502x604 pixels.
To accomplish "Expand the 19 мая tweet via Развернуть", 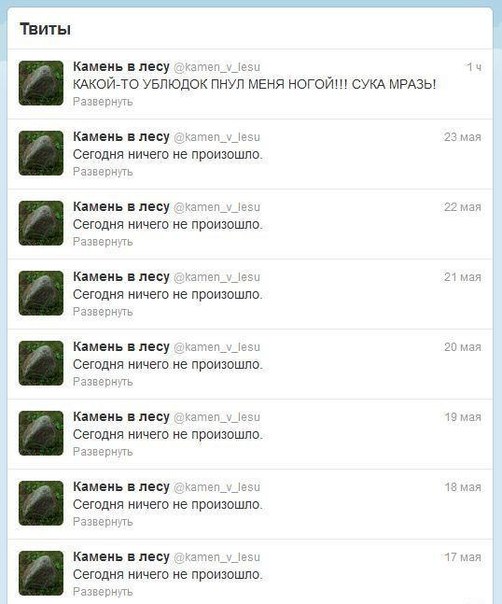I will [x=103, y=452].
